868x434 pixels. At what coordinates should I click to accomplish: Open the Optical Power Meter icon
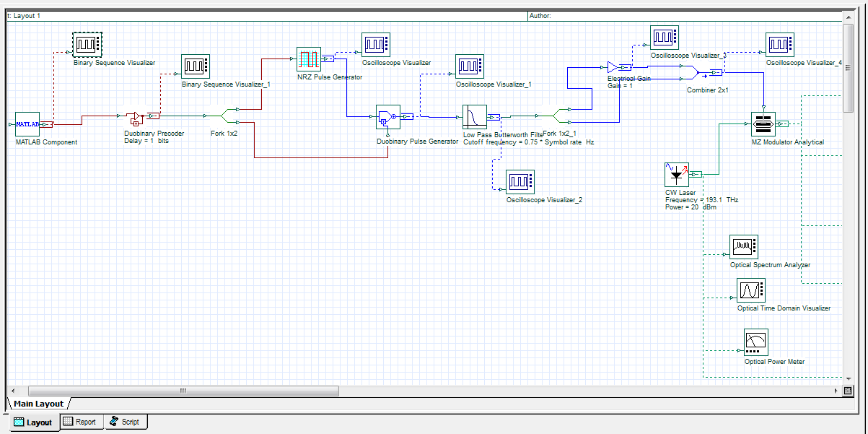point(755,341)
